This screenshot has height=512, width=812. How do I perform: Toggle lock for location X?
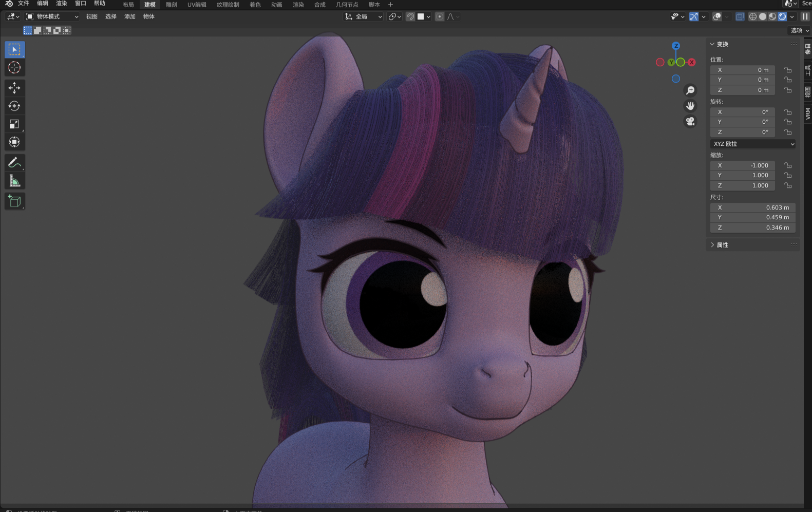[x=788, y=70]
